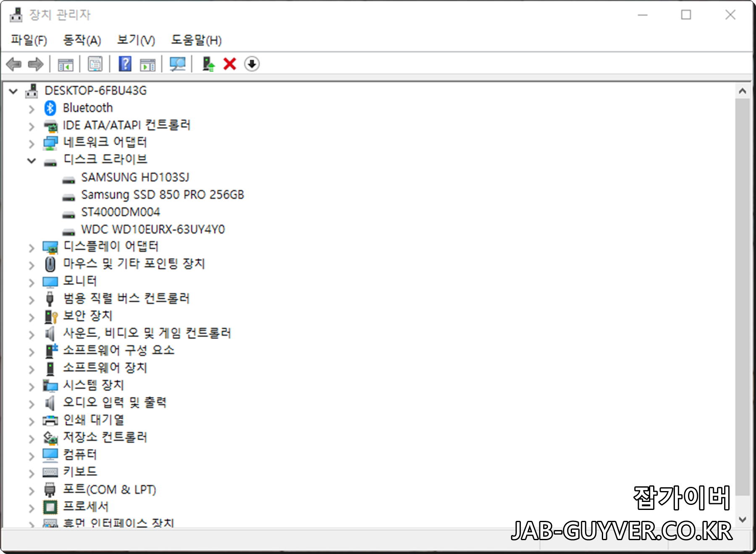This screenshot has height=554, width=756.
Task: Click the Forward navigation arrow
Action: pos(35,64)
